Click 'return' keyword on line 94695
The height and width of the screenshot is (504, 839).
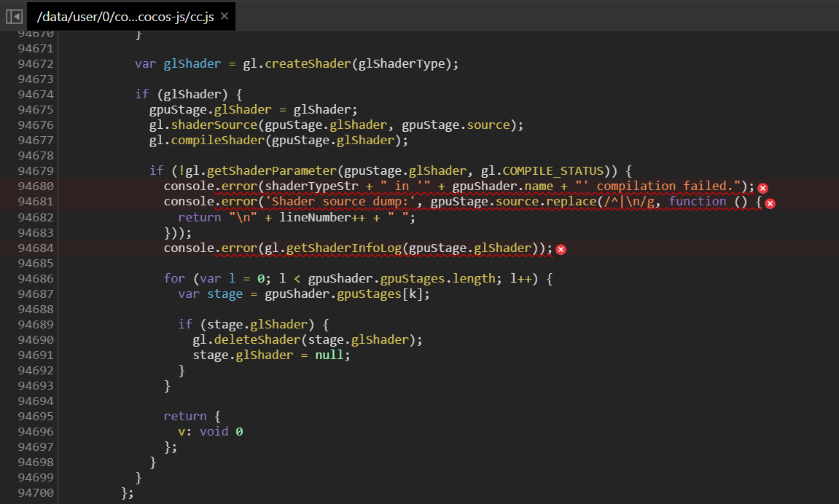click(185, 417)
